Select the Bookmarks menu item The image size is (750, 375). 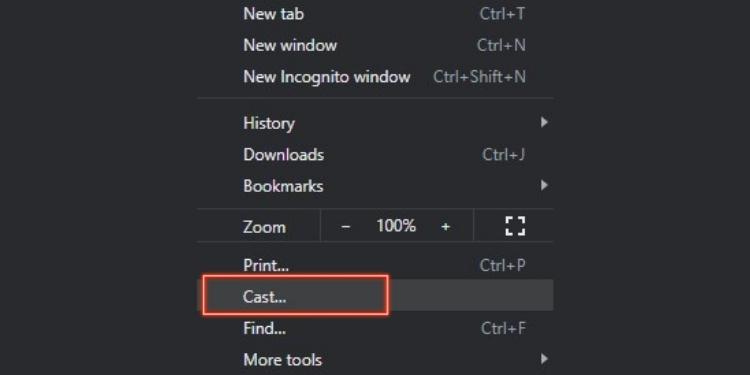[x=375, y=186]
